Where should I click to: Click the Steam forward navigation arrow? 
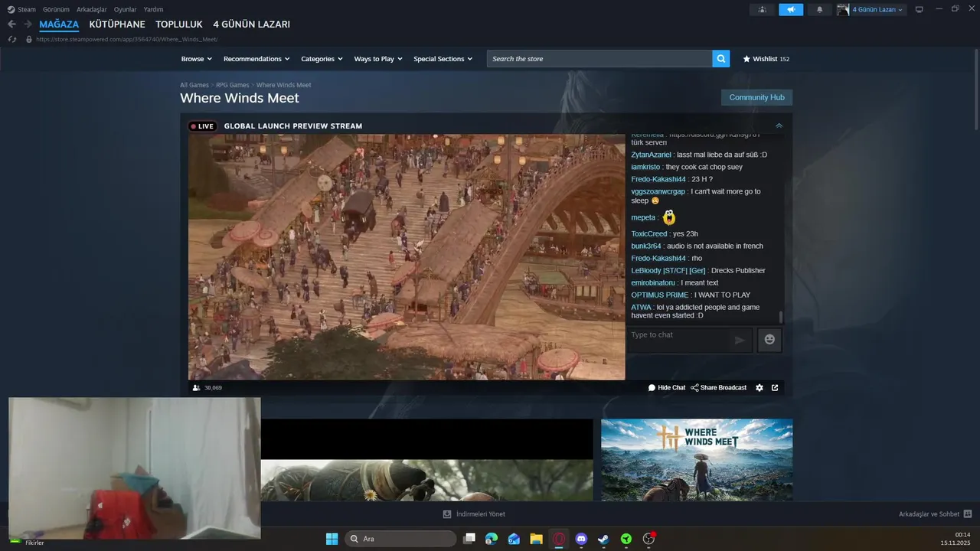28,24
